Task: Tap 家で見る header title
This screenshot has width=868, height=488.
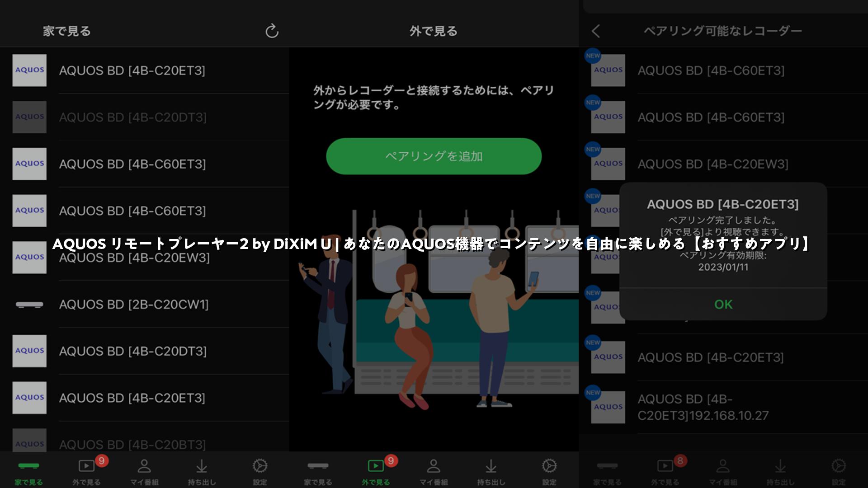Action: pyautogui.click(x=67, y=31)
